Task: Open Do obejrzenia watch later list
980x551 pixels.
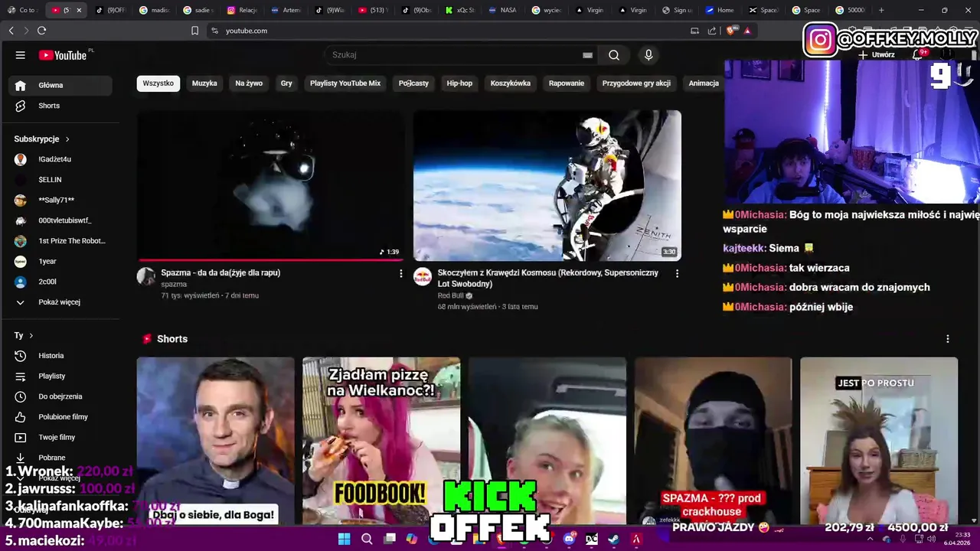Action: 60,396
